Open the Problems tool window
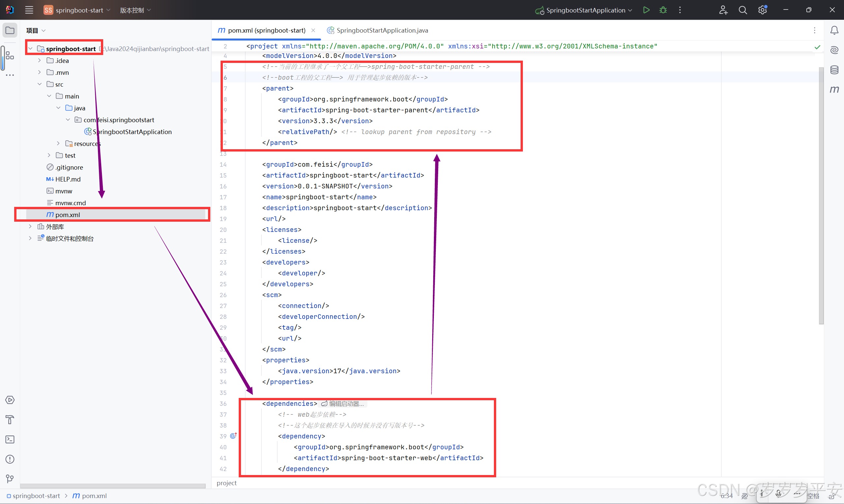844x504 pixels. click(x=10, y=459)
